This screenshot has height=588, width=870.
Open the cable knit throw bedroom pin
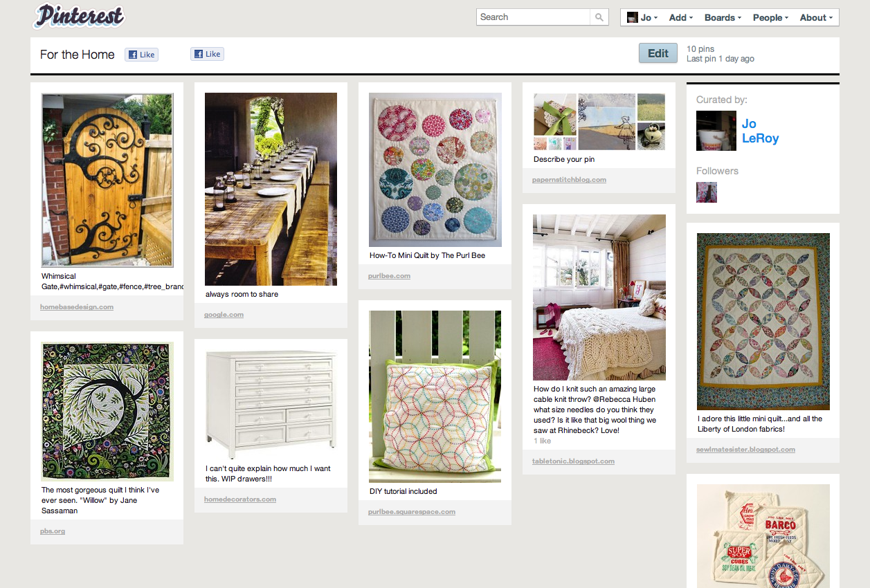point(599,297)
